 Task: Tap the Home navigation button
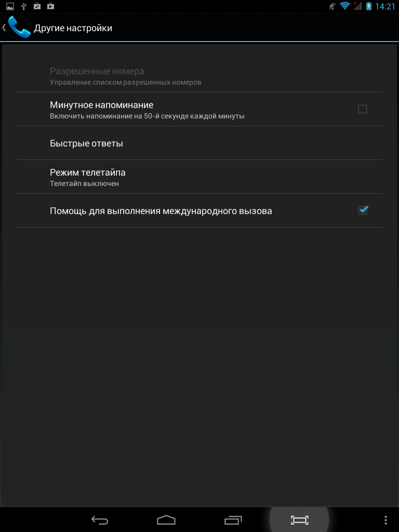click(x=166, y=520)
